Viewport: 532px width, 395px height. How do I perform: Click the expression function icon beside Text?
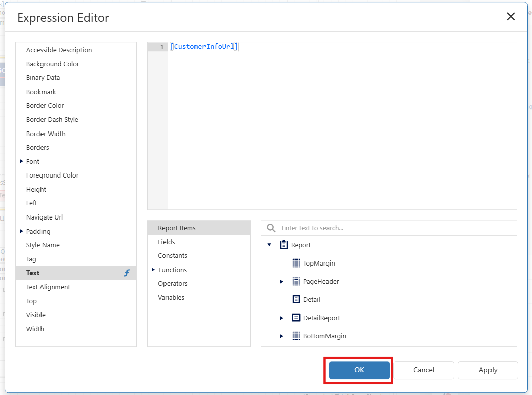[x=127, y=273]
